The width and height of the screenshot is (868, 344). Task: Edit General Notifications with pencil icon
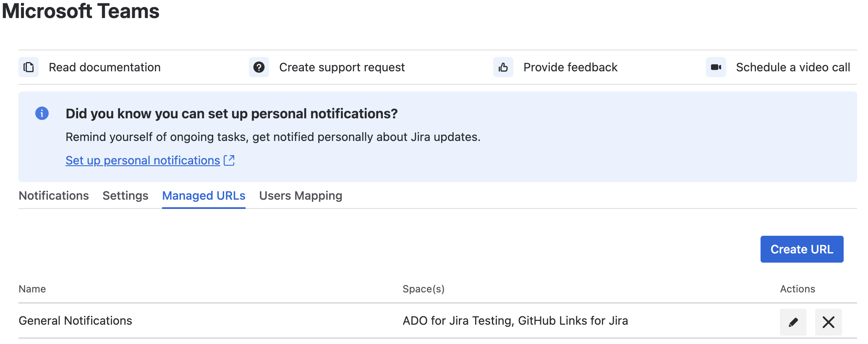(793, 322)
